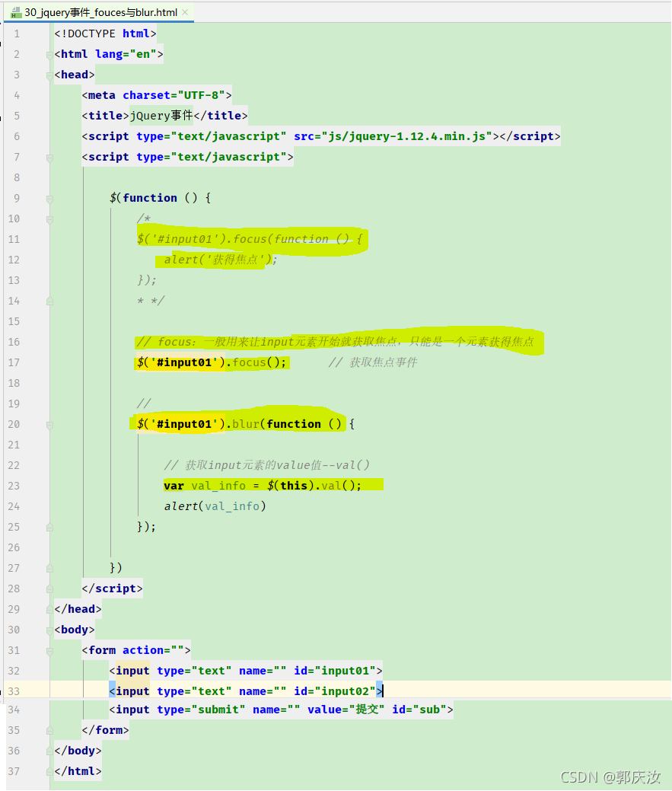Image resolution: width=672 pixels, height=791 pixels.
Task: Click the // 获取焦点事件 comment
Action: coord(373,362)
